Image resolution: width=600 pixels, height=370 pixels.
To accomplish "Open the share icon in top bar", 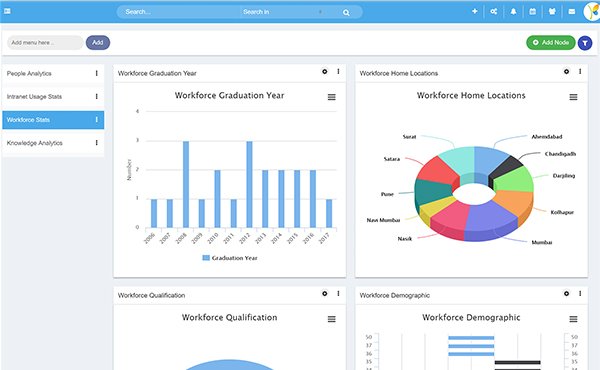I will click(x=494, y=11).
